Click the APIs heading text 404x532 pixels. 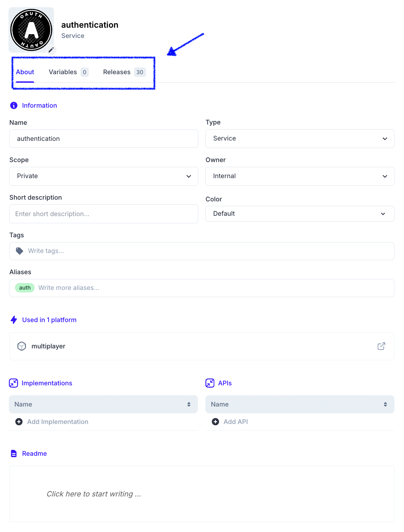pos(225,383)
